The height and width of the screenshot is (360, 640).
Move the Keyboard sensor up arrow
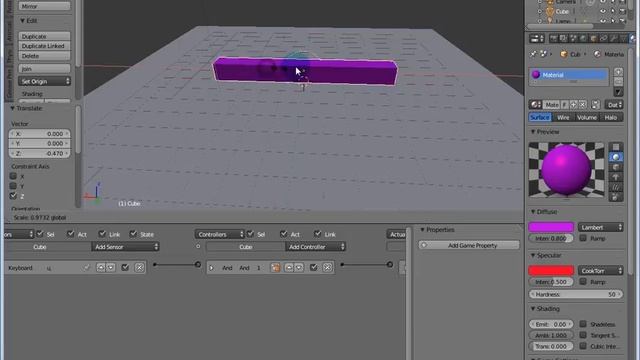tap(100, 267)
